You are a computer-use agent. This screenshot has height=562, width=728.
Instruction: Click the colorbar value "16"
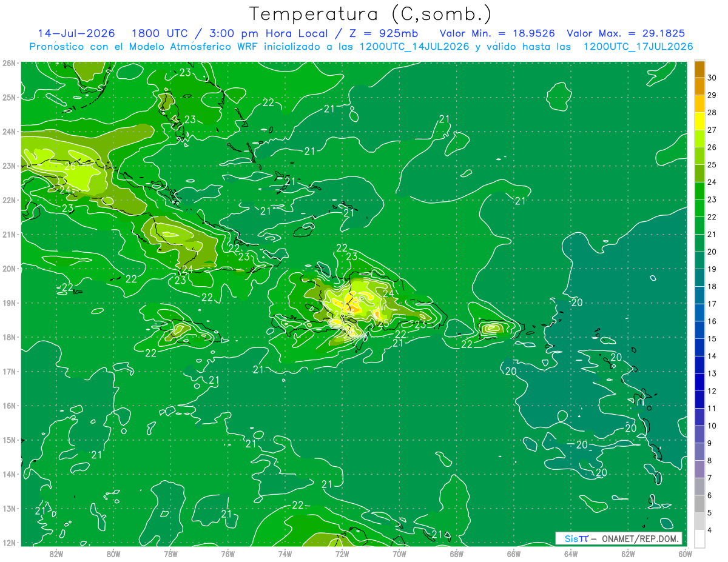(x=712, y=321)
